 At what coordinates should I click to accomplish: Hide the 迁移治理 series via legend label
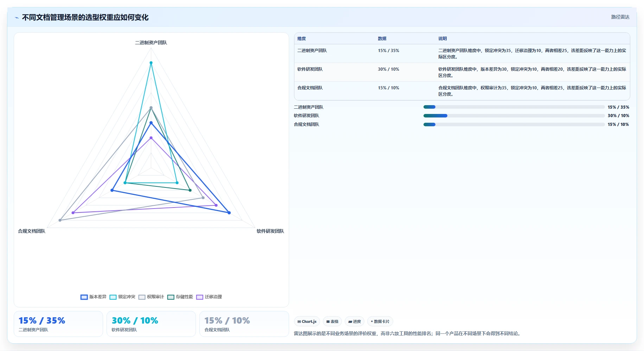[x=213, y=297]
